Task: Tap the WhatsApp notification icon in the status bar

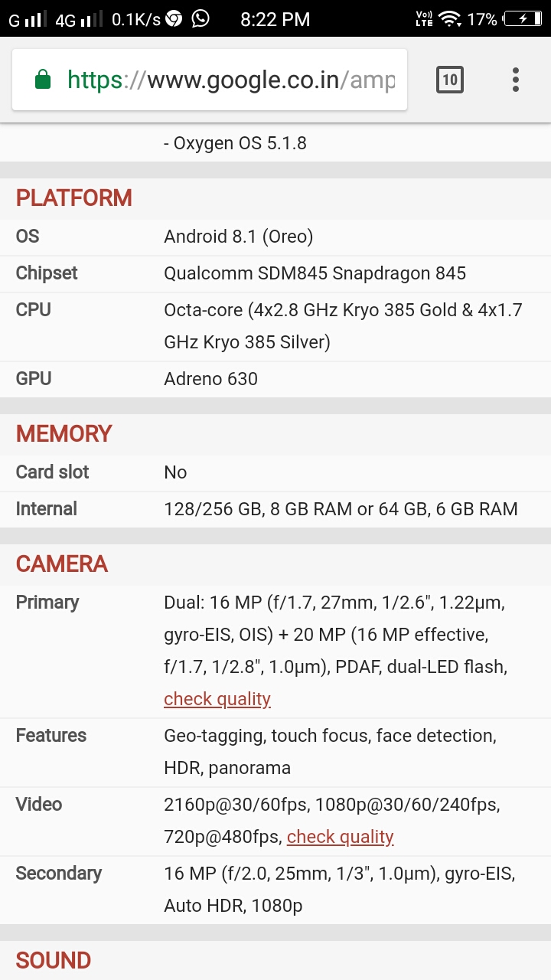Action: click(x=201, y=18)
